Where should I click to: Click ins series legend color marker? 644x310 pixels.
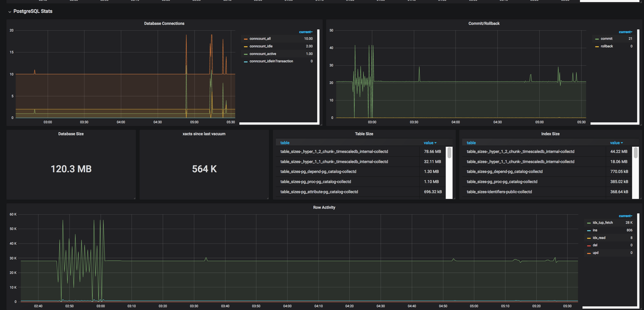point(589,230)
